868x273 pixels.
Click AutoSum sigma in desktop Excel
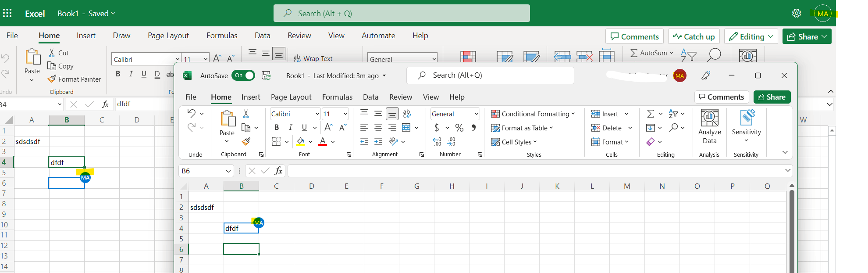(x=651, y=114)
